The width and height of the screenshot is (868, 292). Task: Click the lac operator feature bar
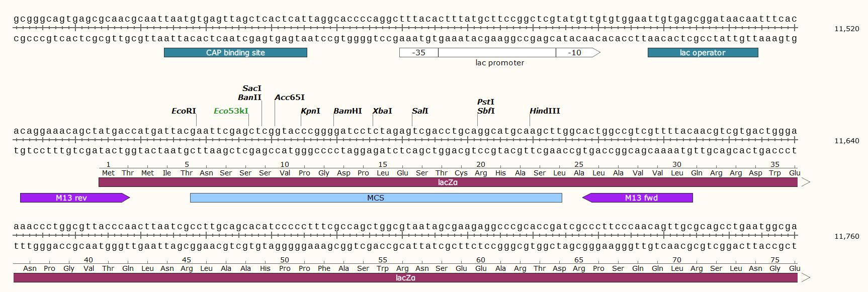[x=703, y=53]
